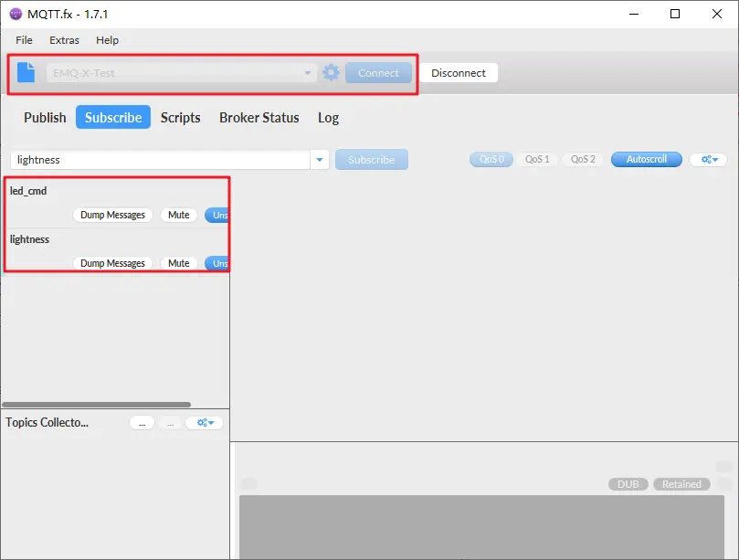Switch to the Scripts tab
This screenshot has height=560, width=739.
pyautogui.click(x=180, y=117)
